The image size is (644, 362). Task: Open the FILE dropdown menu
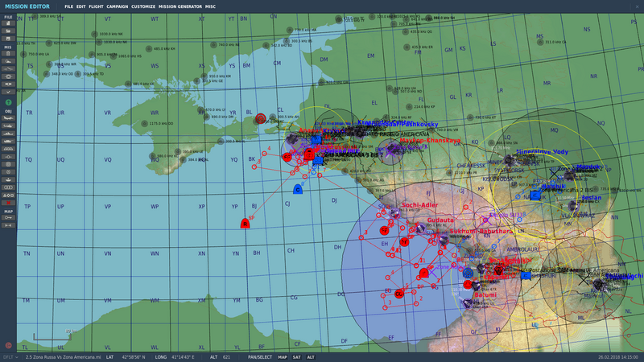[x=68, y=6]
